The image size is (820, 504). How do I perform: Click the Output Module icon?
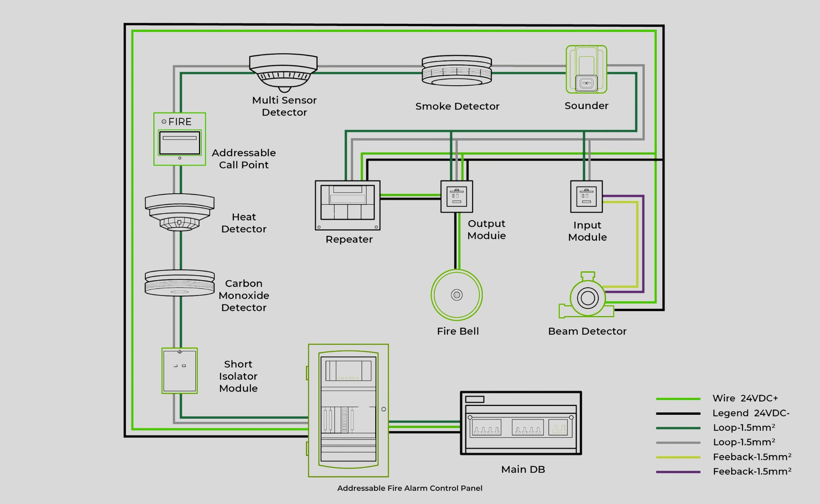(x=457, y=196)
